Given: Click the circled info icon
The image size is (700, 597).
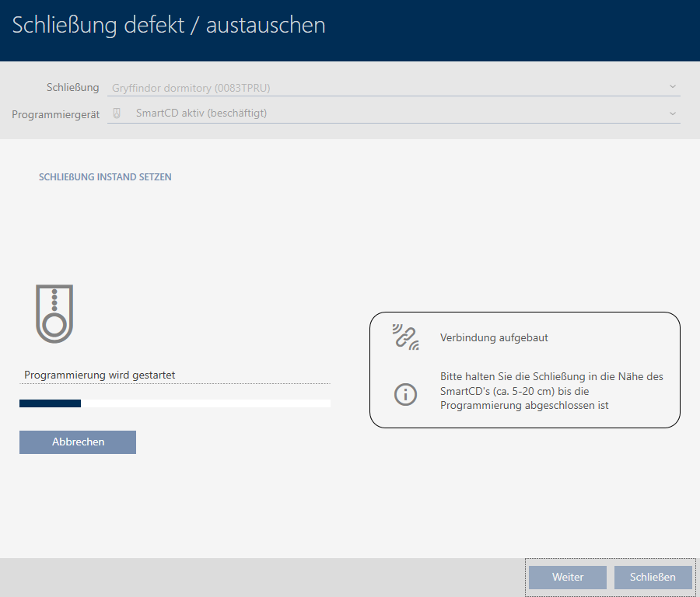Looking at the screenshot, I should pyautogui.click(x=405, y=394).
